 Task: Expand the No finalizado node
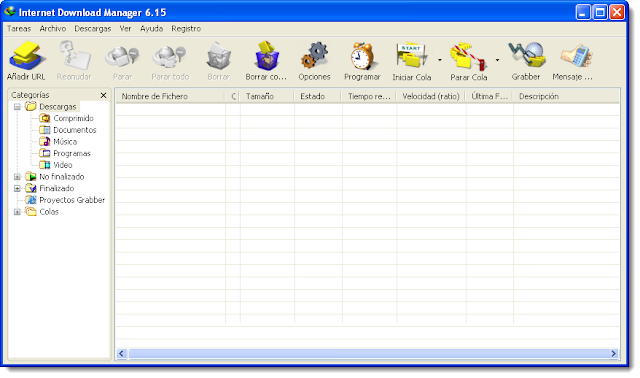[x=17, y=177]
